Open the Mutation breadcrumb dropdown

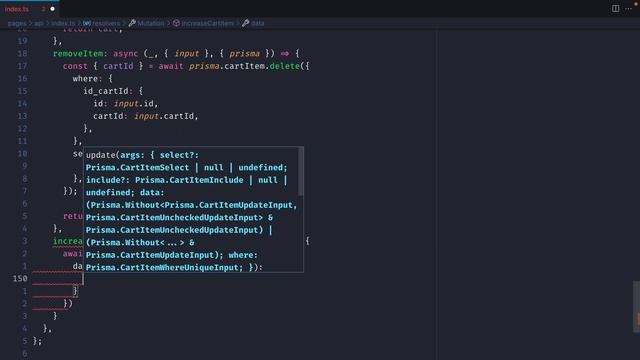click(151, 23)
